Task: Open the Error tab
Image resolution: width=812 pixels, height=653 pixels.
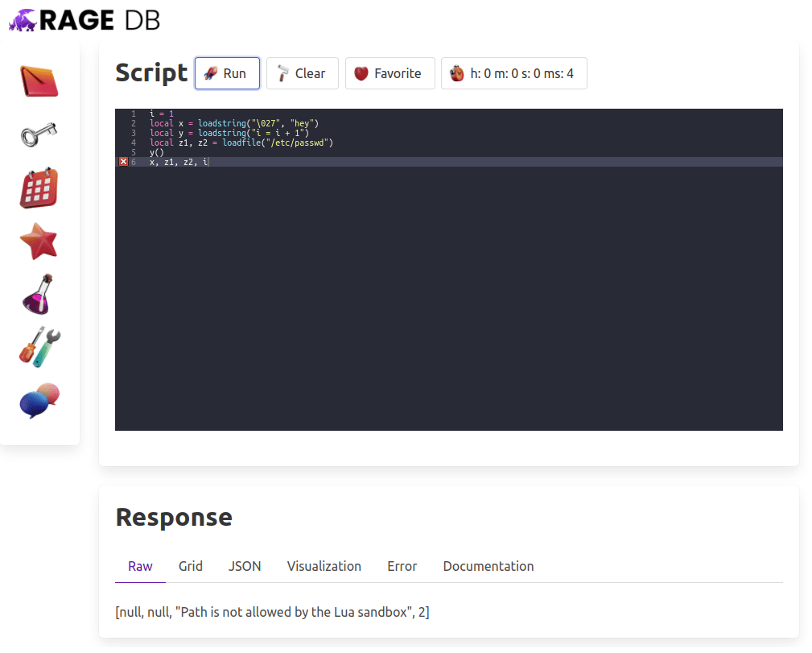Action: [402, 566]
